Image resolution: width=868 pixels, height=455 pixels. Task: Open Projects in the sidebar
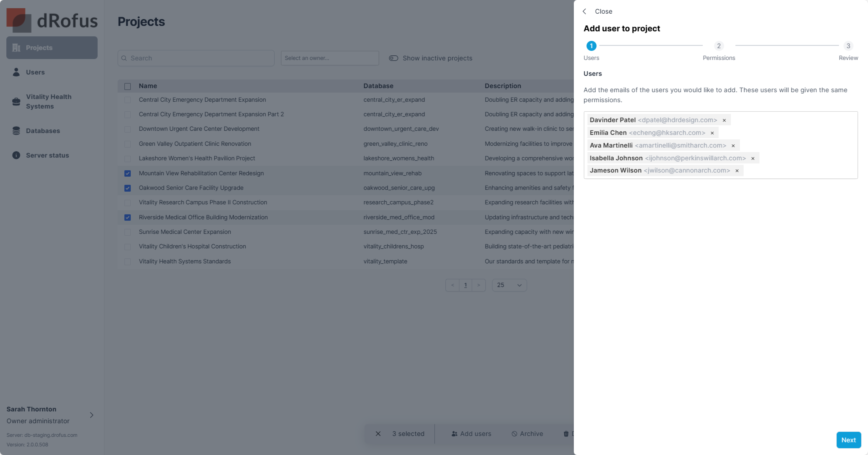(52, 47)
